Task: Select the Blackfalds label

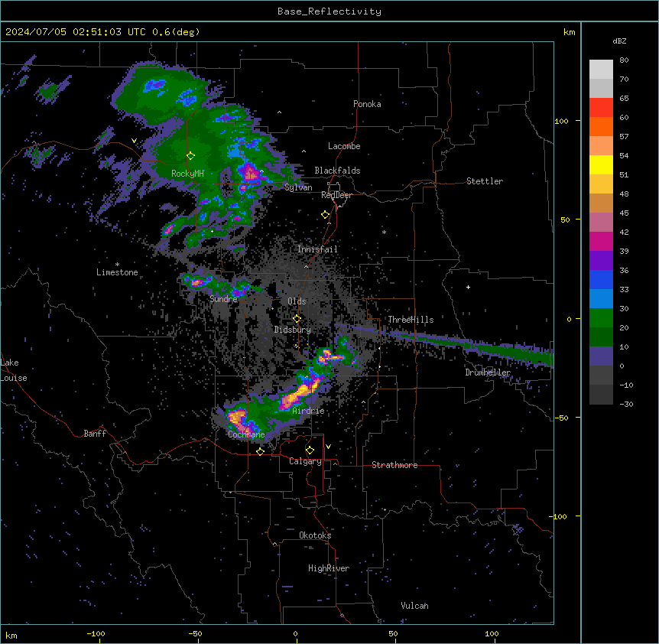Action: [337, 171]
